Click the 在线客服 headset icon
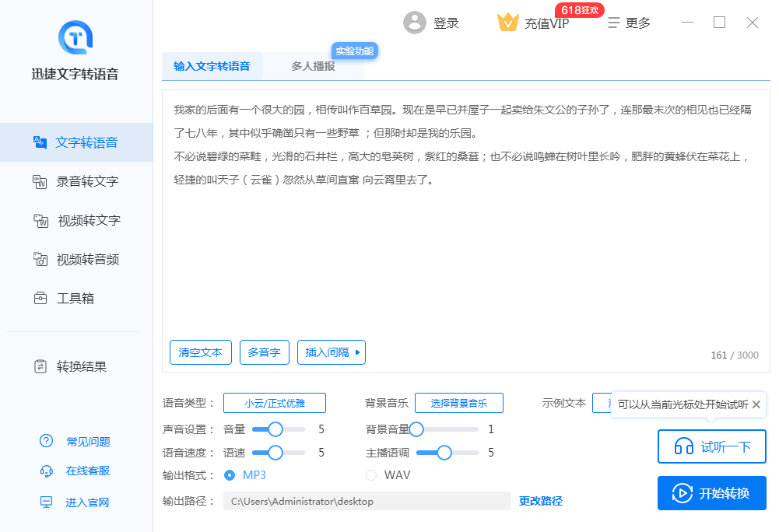Screen dimensions: 779x532 point(46,471)
